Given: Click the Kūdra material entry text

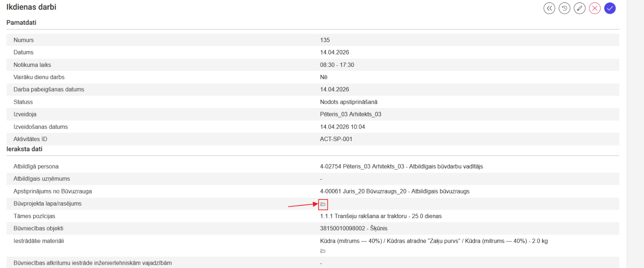Looking at the screenshot, I should pyautogui.click(x=434, y=241).
